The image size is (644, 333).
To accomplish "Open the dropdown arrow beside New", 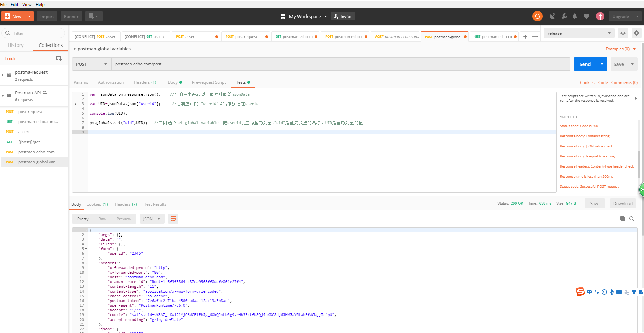I will click(x=30, y=16).
